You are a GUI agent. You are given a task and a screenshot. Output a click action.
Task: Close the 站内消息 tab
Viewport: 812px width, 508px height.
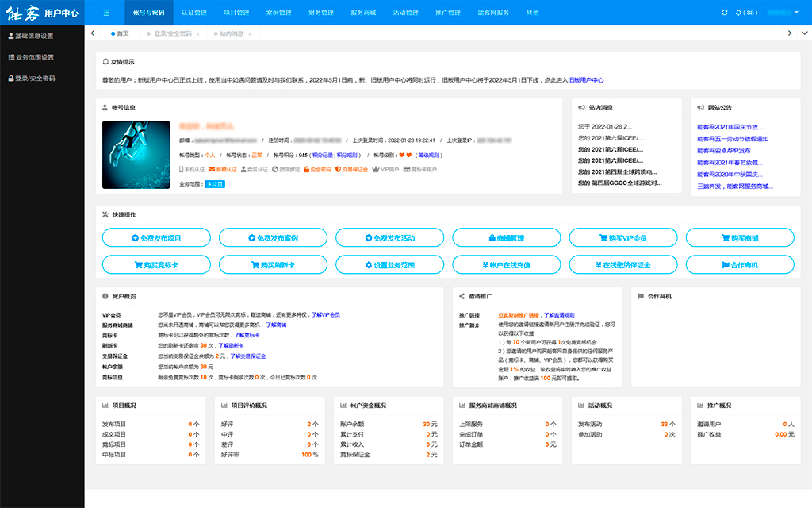tap(250, 33)
